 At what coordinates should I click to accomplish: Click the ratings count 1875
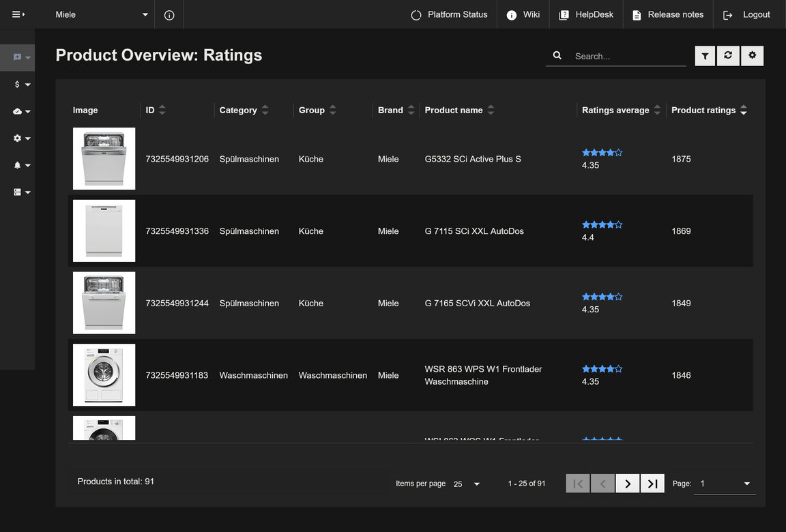click(x=681, y=160)
